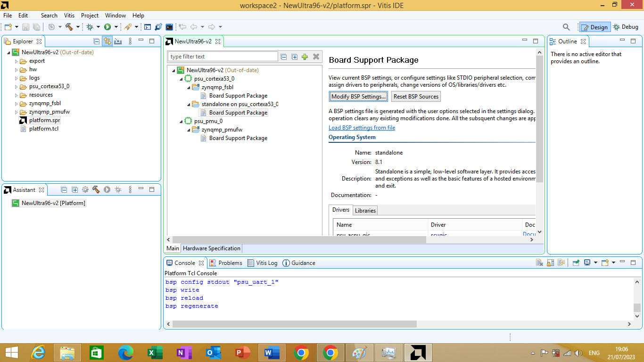This screenshot has height=362, width=644.
Task: Switch to the Design perspective
Action: (594, 27)
